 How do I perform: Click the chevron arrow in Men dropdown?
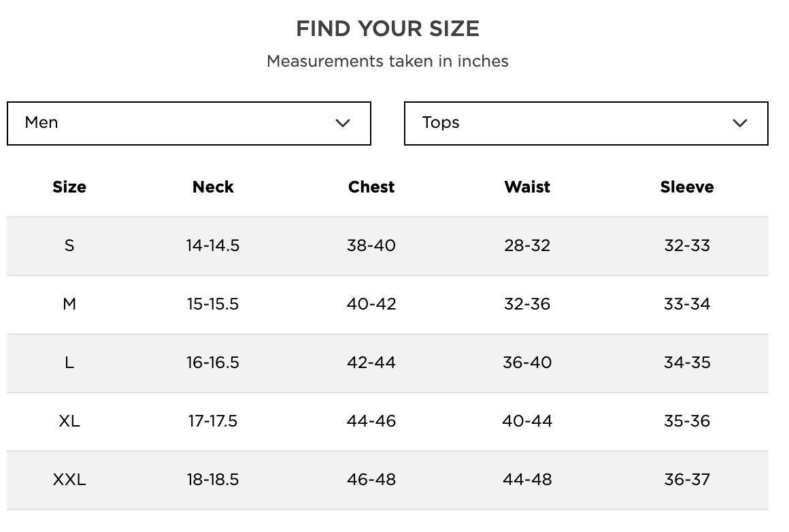click(x=343, y=123)
